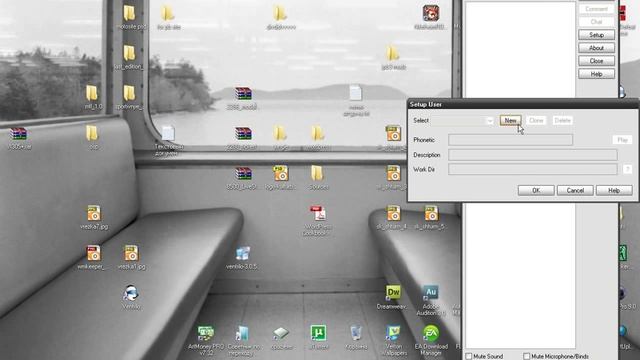Viewport: 640px width, 360px height.
Task: Open the hard drive shortcut beside µTorrent
Action: [x=281, y=333]
